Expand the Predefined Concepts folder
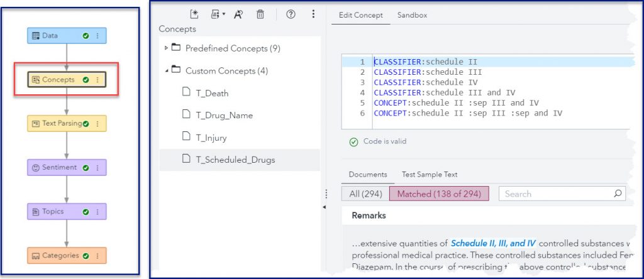This screenshot has height=279, width=644. 166,48
